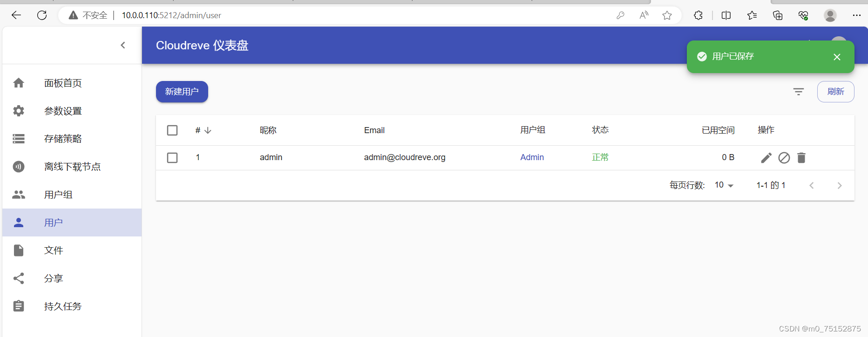Click the admin nickname cell

(x=271, y=157)
